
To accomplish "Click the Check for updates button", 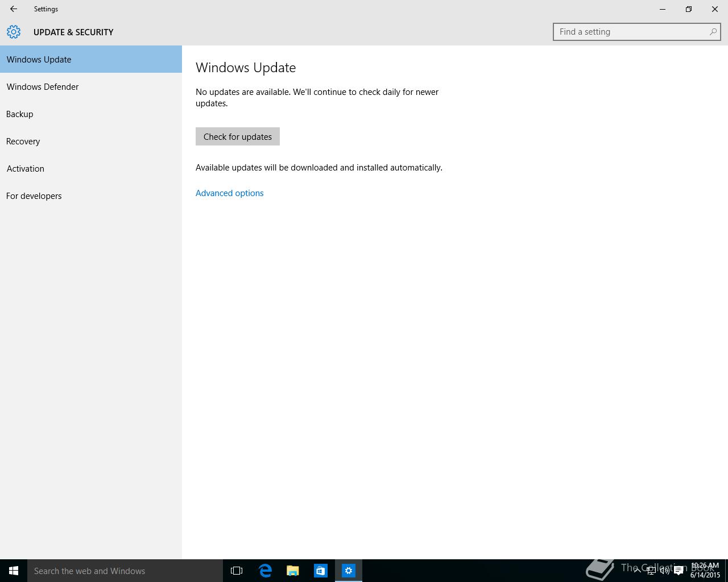I will (x=238, y=136).
